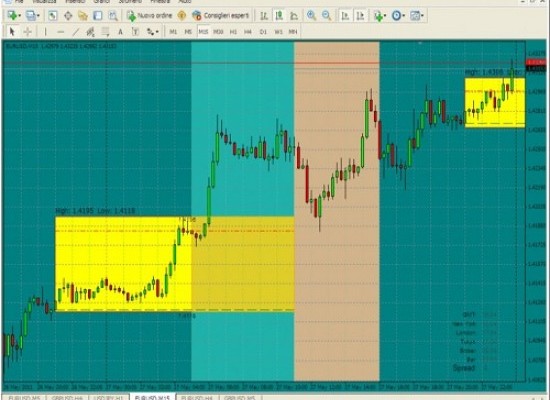Set timeframe to M5

point(188,32)
